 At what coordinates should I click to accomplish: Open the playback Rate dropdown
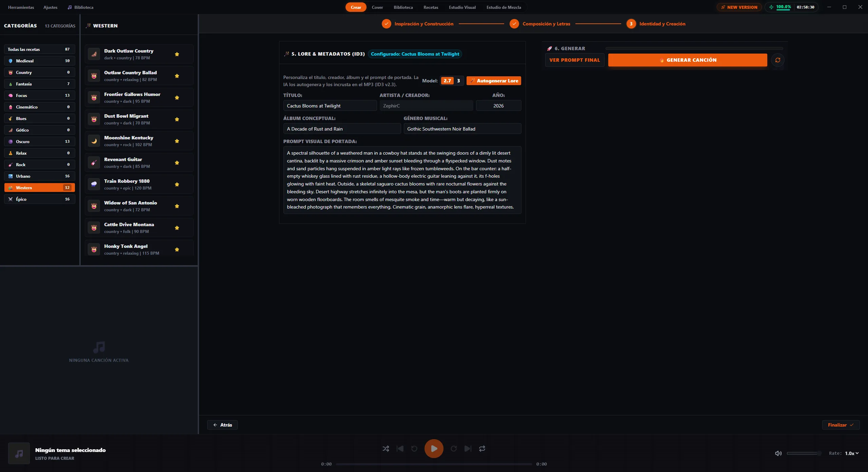click(x=852, y=453)
